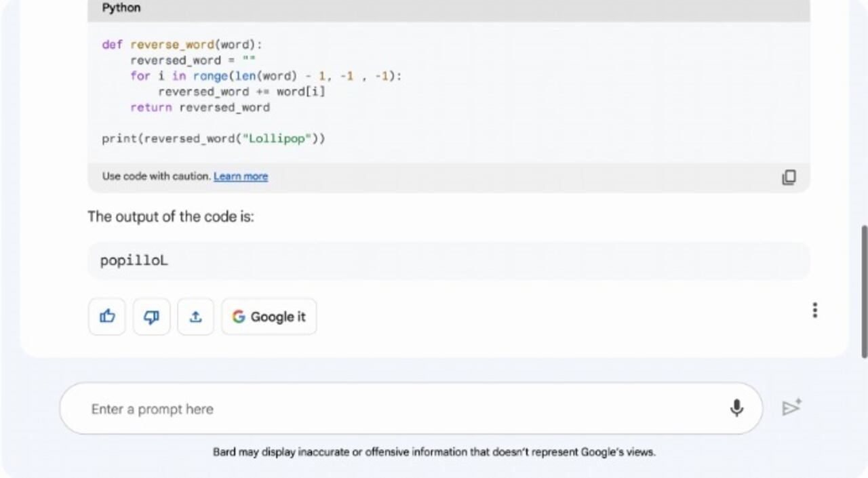Image resolution: width=868 pixels, height=478 pixels.
Task: Open the more options menu
Action: pos(815,311)
